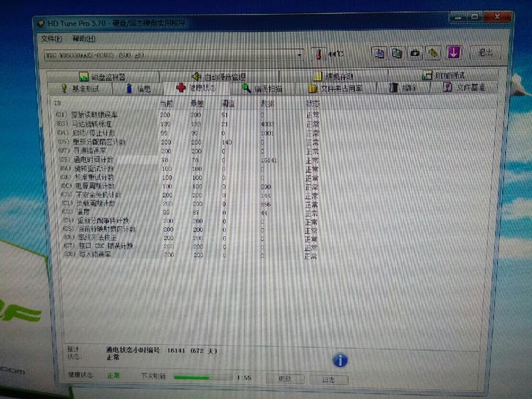Select the 健康状态 tab
532x399 pixels.
[197, 88]
